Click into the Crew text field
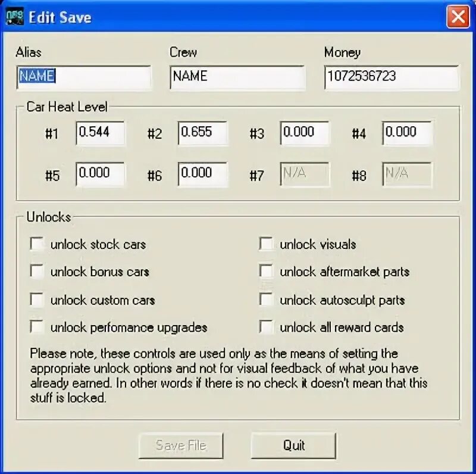 click(237, 77)
